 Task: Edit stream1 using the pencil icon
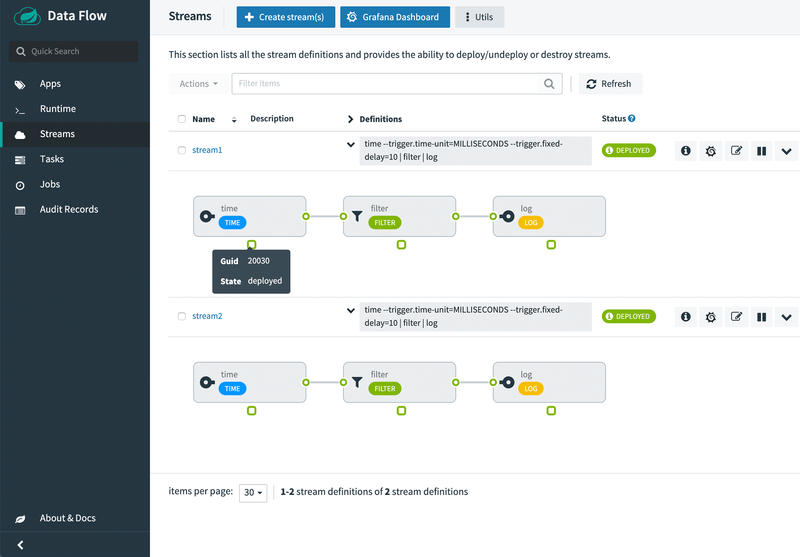point(736,151)
